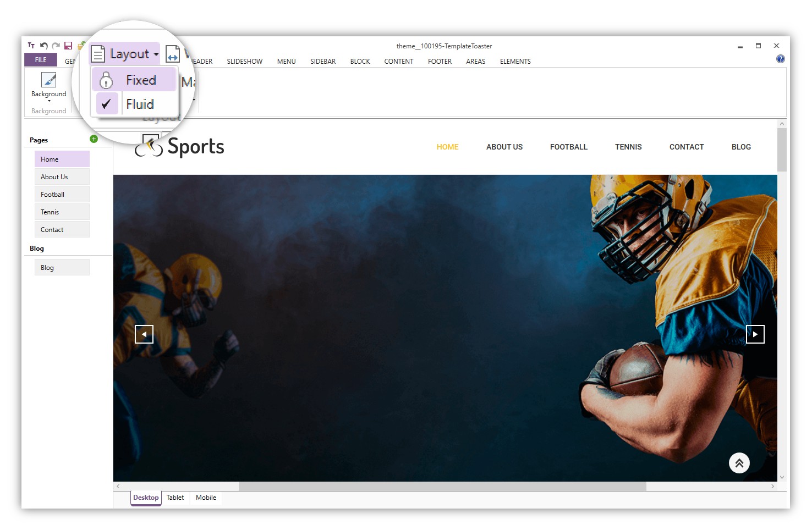Click TENNIS in the site navigation
This screenshot has width=812, height=530.
[x=628, y=147]
